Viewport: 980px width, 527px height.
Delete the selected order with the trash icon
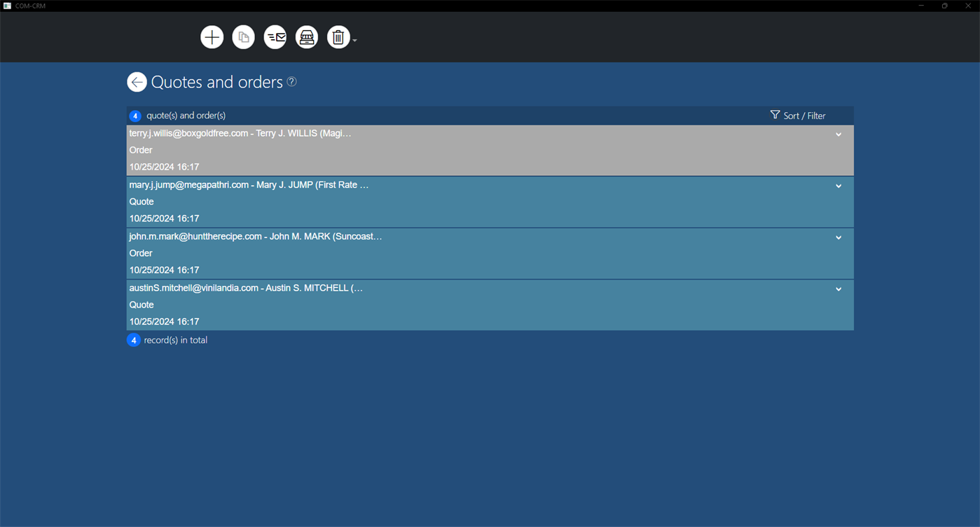tap(338, 37)
